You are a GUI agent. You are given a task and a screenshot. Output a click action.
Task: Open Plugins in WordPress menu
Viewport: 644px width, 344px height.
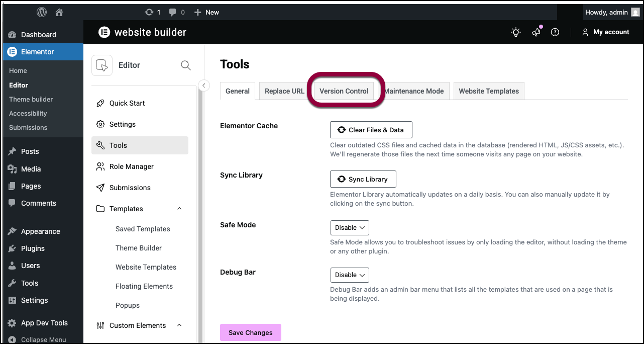coord(43,248)
